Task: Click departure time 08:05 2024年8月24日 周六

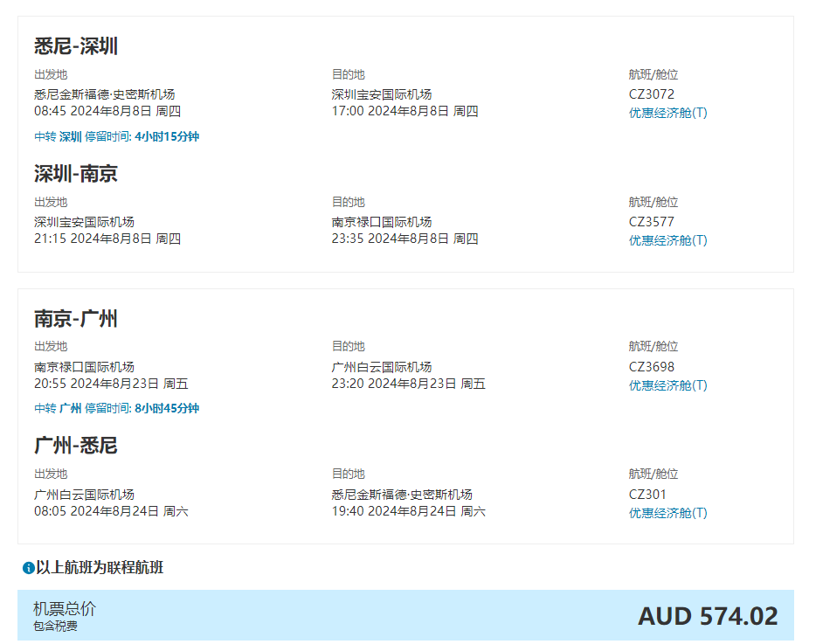Action: [x=111, y=512]
